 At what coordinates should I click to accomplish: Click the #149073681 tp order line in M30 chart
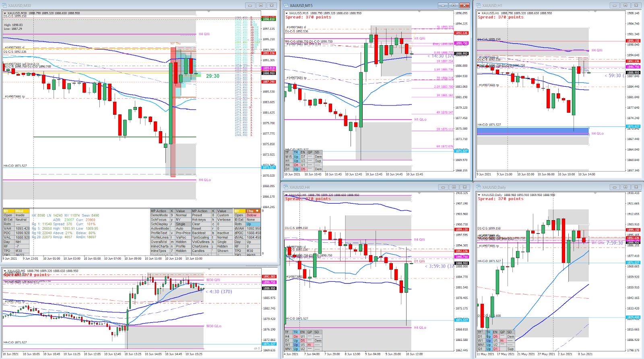15,97
